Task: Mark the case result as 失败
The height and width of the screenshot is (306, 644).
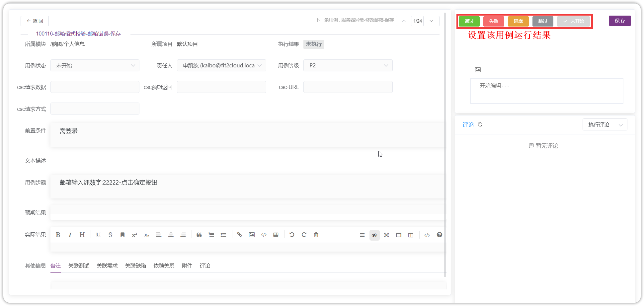Action: [x=494, y=21]
